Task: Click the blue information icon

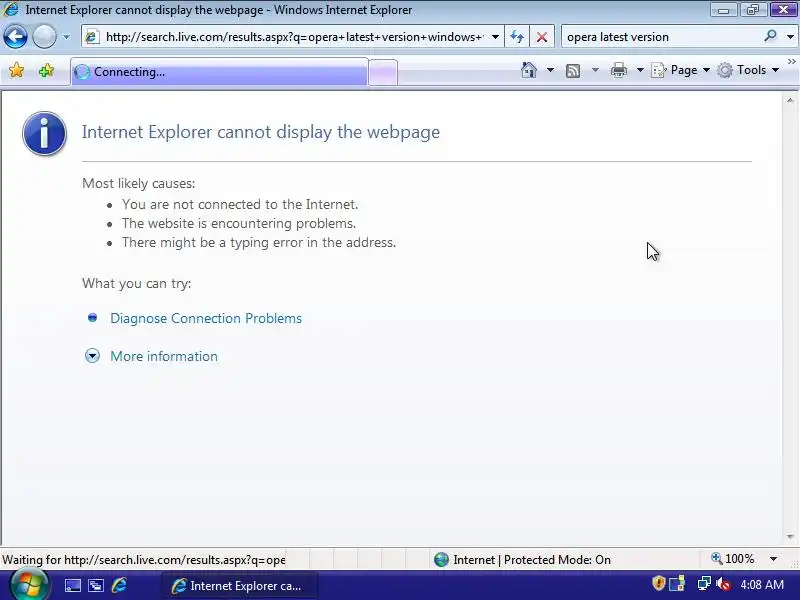Action: [44, 133]
